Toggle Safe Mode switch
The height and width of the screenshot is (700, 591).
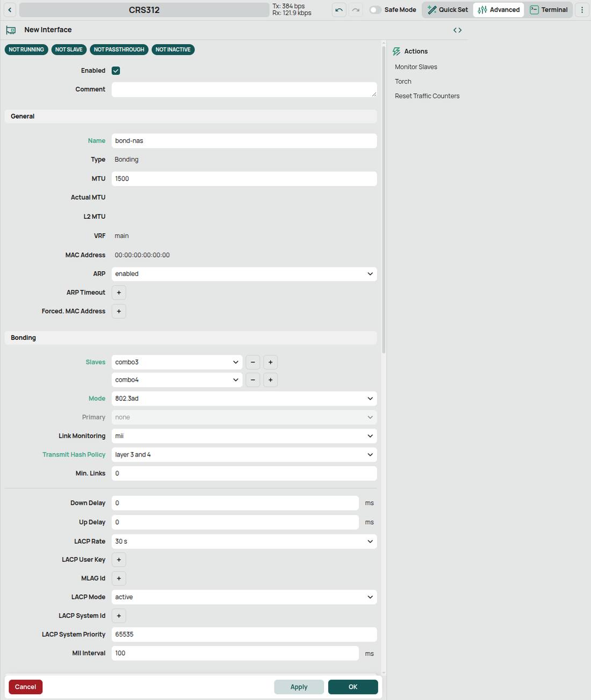(375, 10)
